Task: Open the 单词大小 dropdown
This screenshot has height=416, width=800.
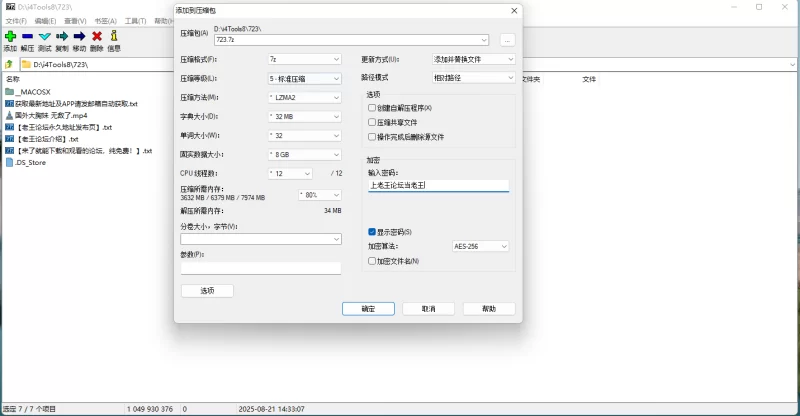Action: tap(305, 135)
